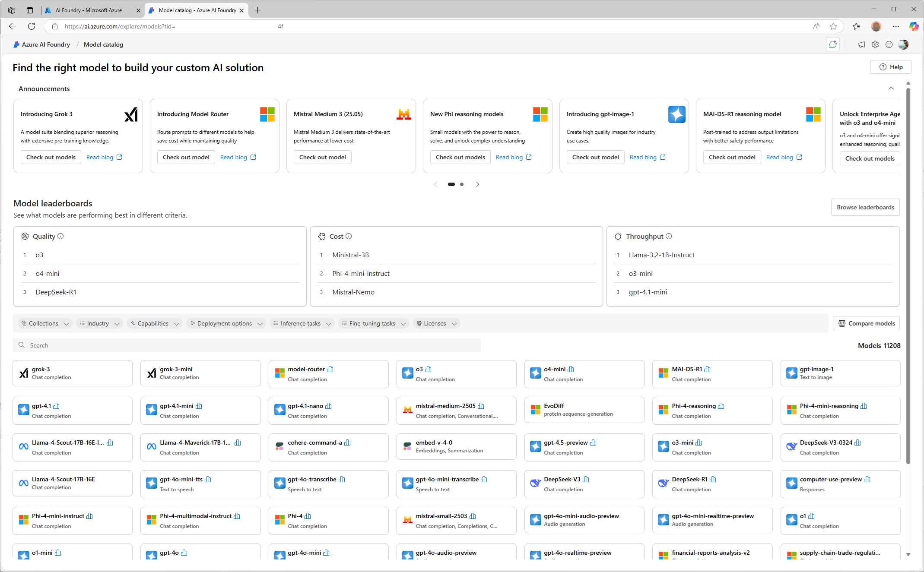924x572 pixels.
Task: Open the announcements megaphone icon in the header
Action: (x=861, y=44)
